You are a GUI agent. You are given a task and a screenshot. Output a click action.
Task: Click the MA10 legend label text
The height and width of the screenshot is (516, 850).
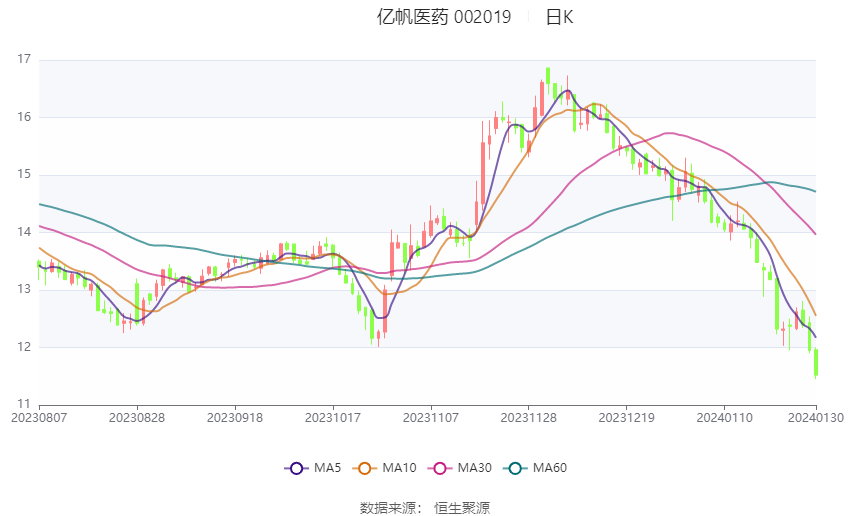coord(399,468)
